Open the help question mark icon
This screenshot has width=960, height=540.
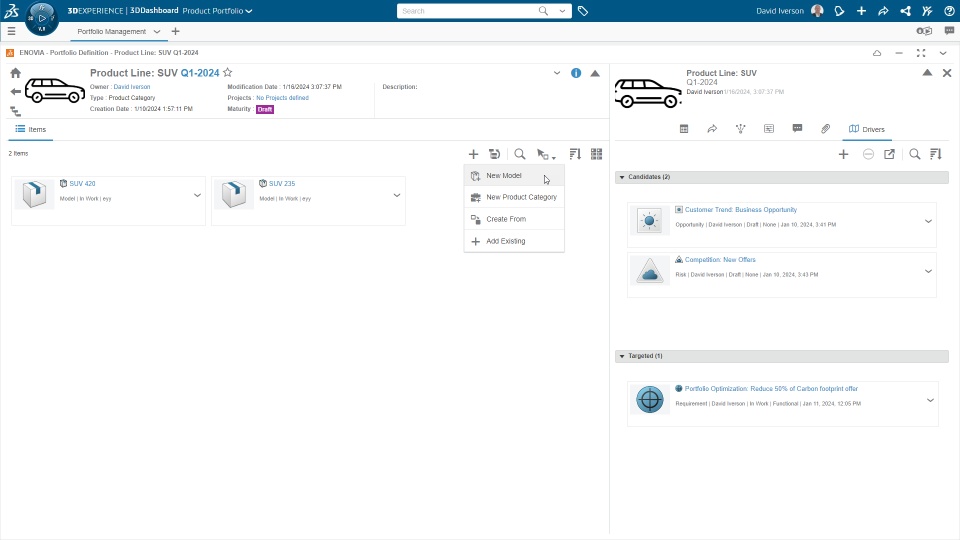coord(949,11)
